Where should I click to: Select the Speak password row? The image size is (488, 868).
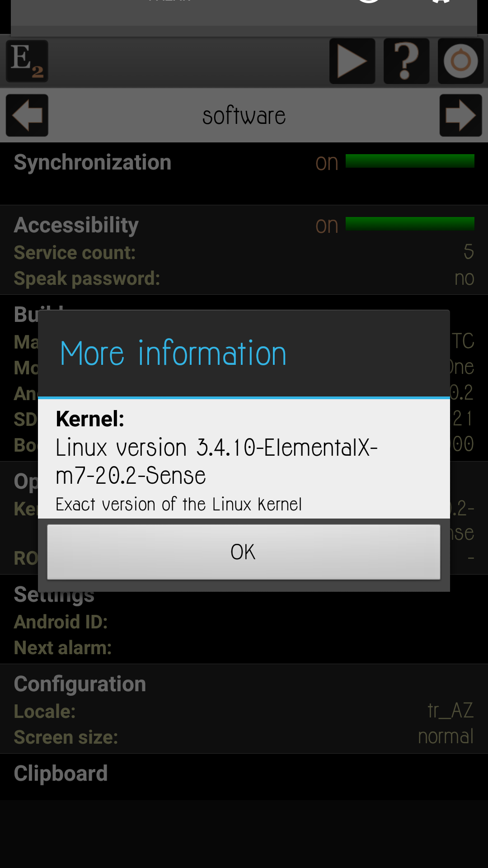click(x=244, y=278)
